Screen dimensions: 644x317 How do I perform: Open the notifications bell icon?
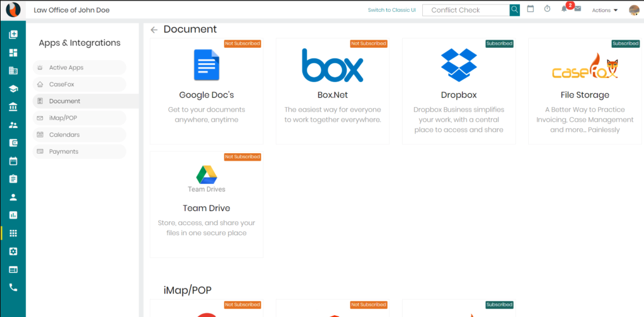[564, 10]
